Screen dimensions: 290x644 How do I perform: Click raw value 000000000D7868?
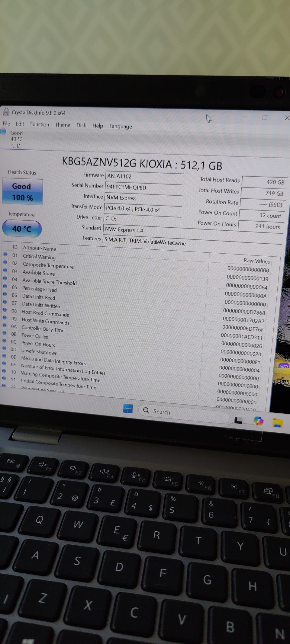(244, 312)
